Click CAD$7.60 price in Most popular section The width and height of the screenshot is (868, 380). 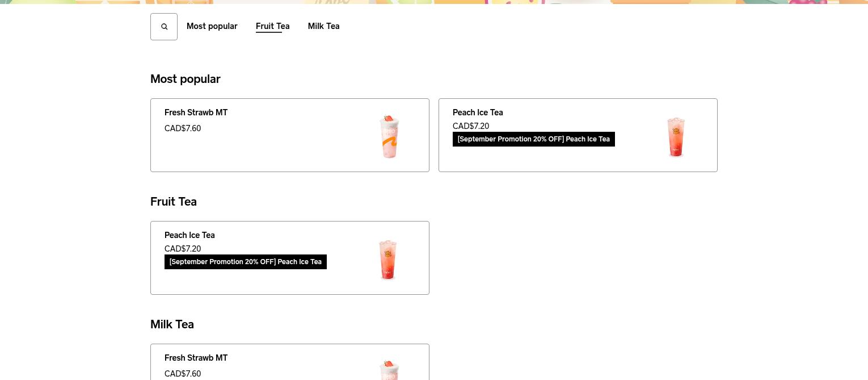pos(183,128)
